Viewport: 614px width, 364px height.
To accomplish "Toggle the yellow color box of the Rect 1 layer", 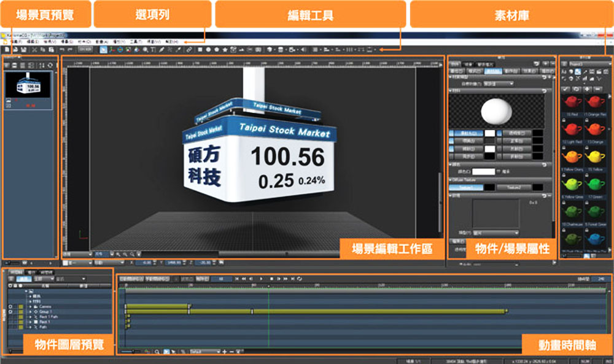I will click(21, 322).
